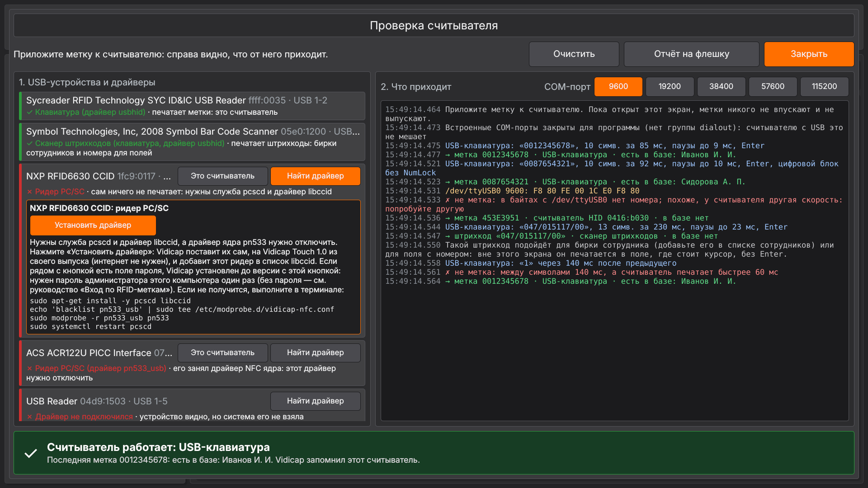Click the ACS ACR122U PICC Interface device name
The width and height of the screenshot is (868, 488).
(x=89, y=353)
